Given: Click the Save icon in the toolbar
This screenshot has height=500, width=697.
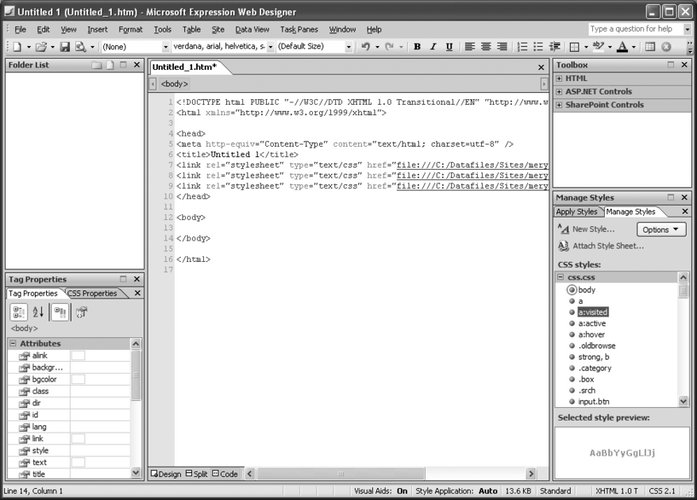Looking at the screenshot, I should click(x=65, y=47).
